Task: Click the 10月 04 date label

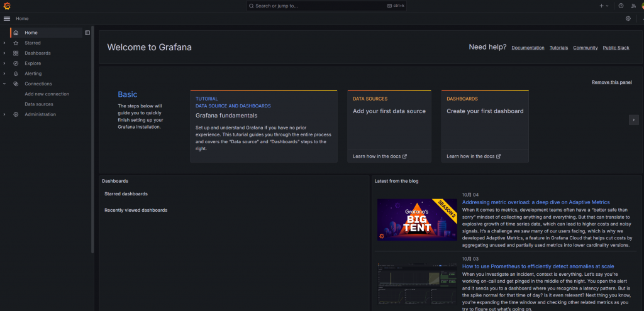Action: 470,195
